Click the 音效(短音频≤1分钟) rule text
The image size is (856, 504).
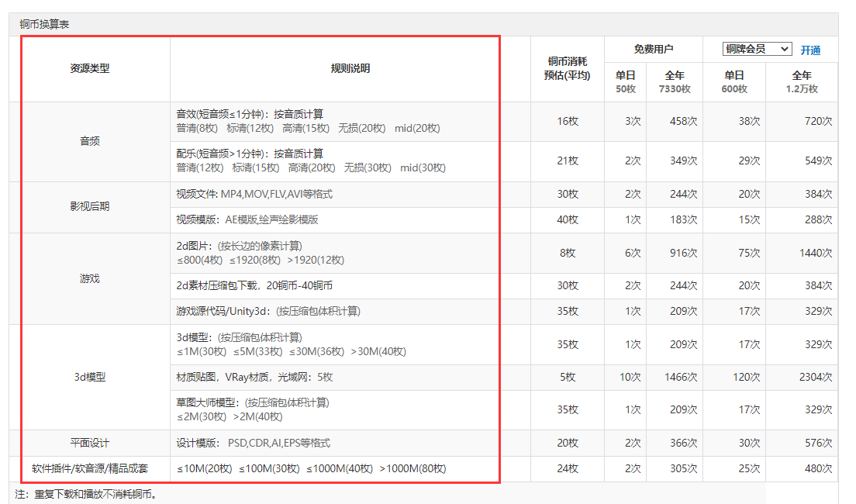pyautogui.click(x=250, y=114)
